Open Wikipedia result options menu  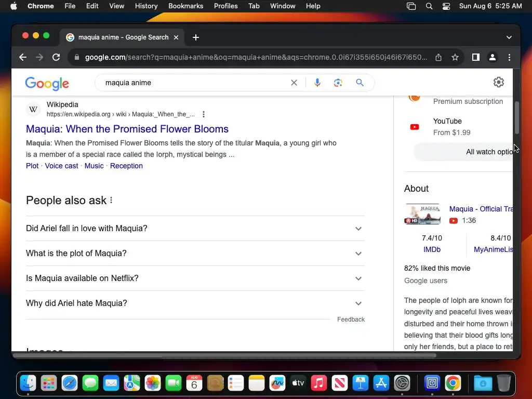pyautogui.click(x=204, y=114)
